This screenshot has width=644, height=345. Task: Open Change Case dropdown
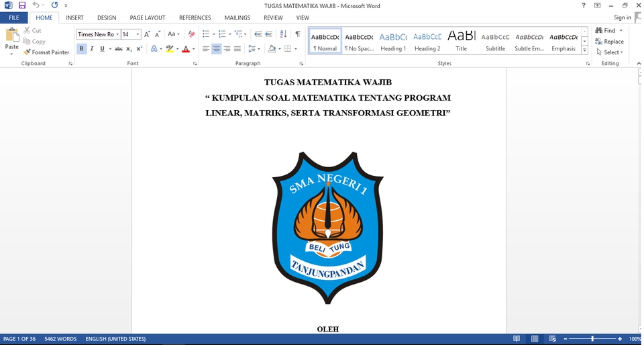(174, 34)
